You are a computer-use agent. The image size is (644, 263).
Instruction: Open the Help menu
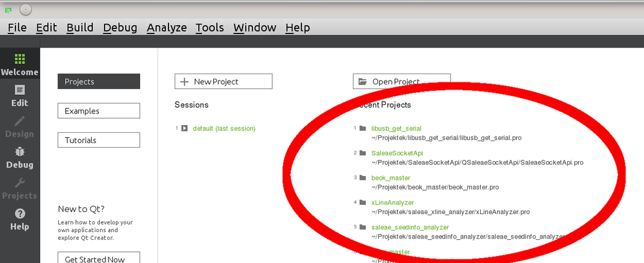click(297, 28)
